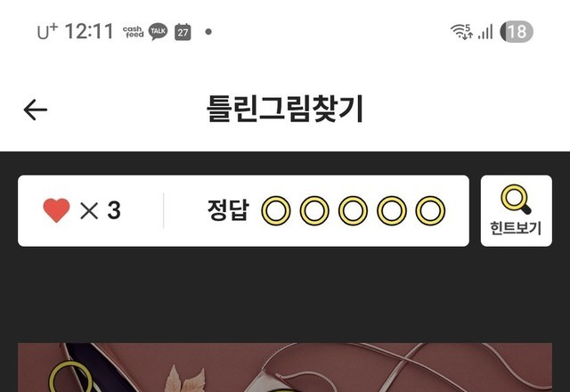Select the fourth yellow answer circle
This screenshot has height=392, width=570.
click(392, 210)
